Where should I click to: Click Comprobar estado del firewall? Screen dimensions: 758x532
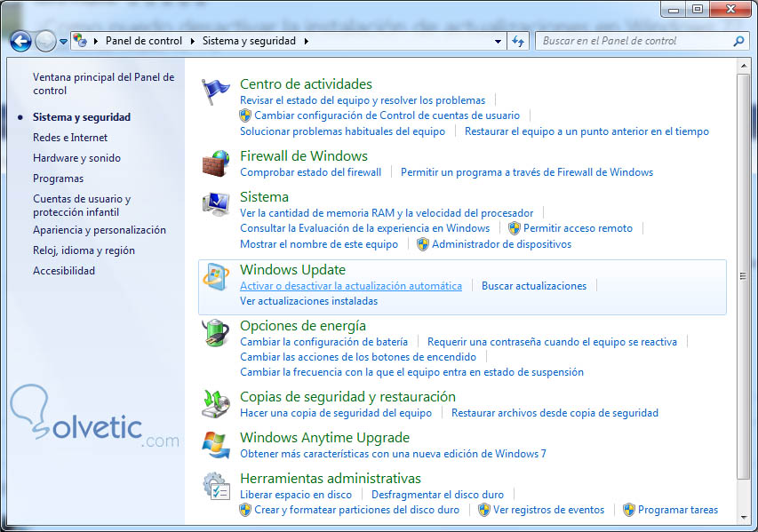(x=310, y=172)
